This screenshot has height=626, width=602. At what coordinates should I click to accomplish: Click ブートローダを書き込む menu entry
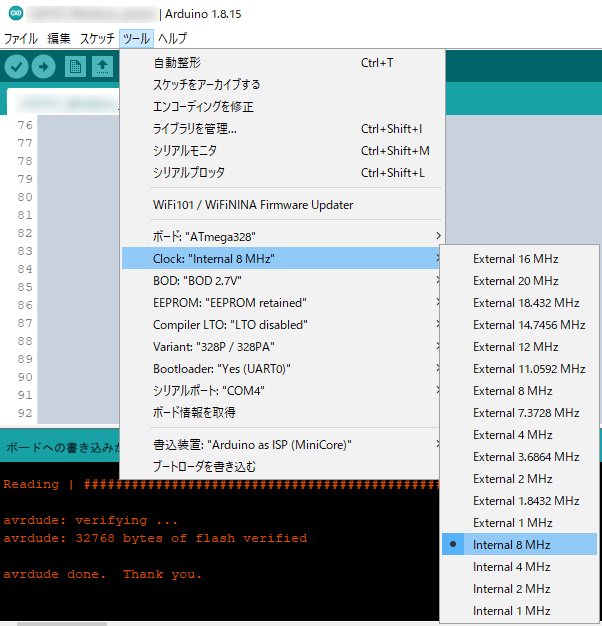click(x=281, y=466)
